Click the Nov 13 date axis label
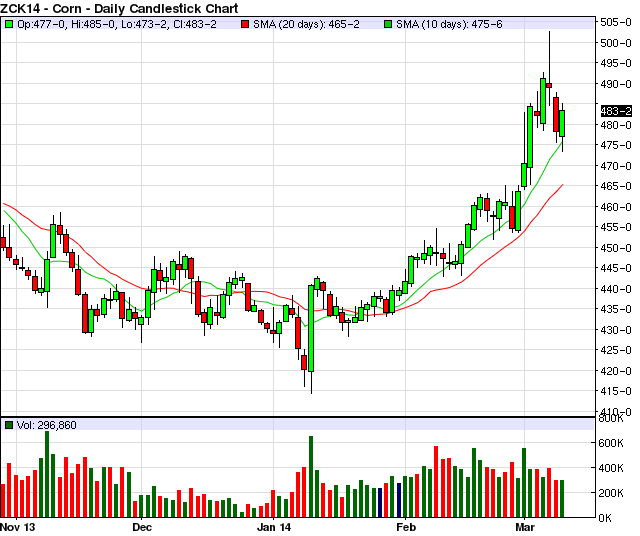This screenshot has height=536, width=640. (18, 527)
